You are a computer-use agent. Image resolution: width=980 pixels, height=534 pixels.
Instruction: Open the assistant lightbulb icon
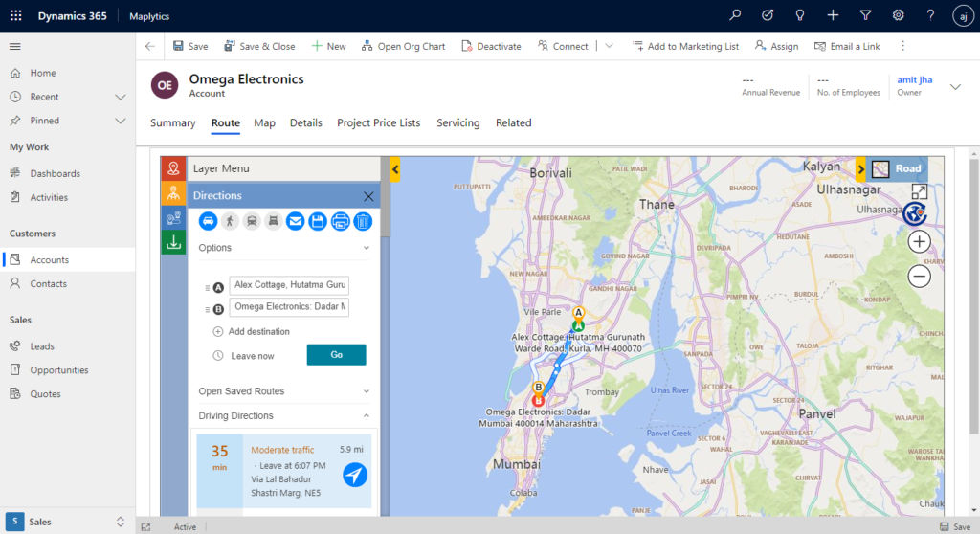coord(800,15)
